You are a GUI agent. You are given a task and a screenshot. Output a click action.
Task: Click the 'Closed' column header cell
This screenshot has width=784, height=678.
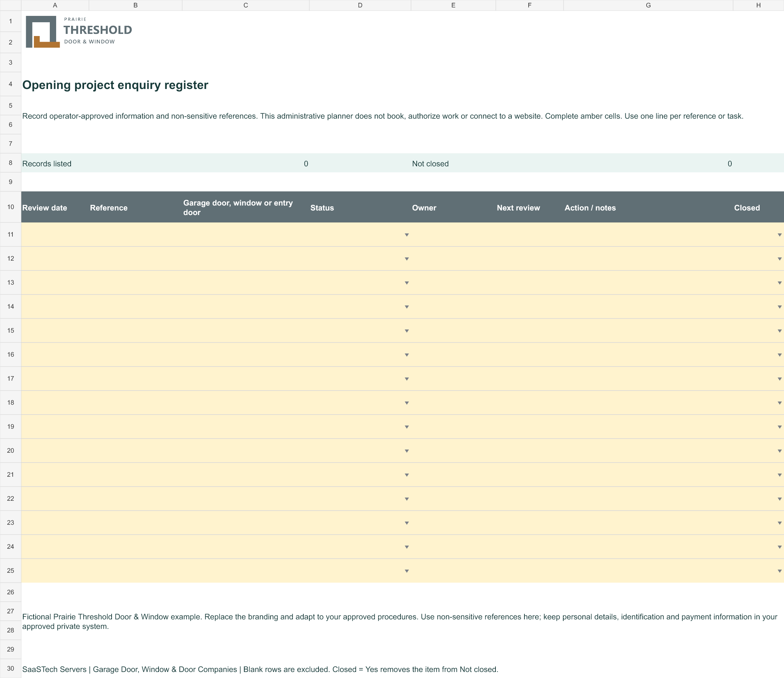coord(758,207)
